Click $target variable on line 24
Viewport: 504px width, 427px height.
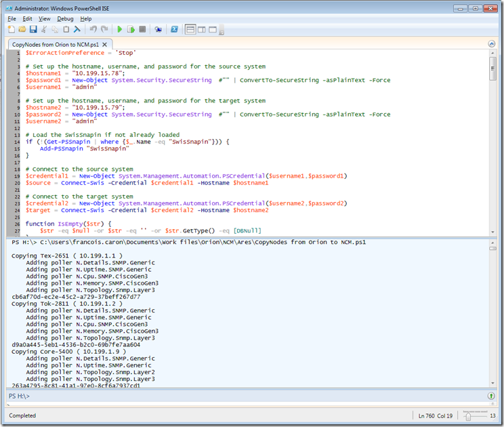pyautogui.click(x=38, y=210)
